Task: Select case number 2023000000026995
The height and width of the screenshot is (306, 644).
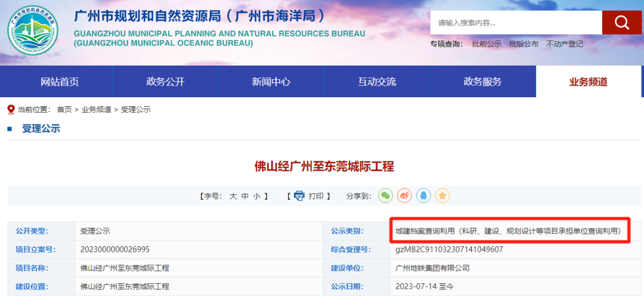Action: pyautogui.click(x=115, y=250)
